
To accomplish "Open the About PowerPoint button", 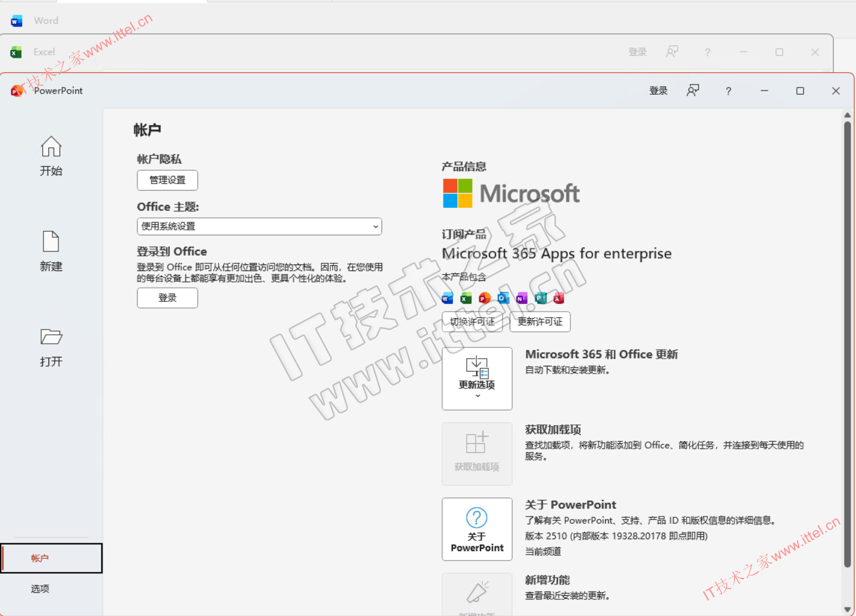I will [x=477, y=529].
